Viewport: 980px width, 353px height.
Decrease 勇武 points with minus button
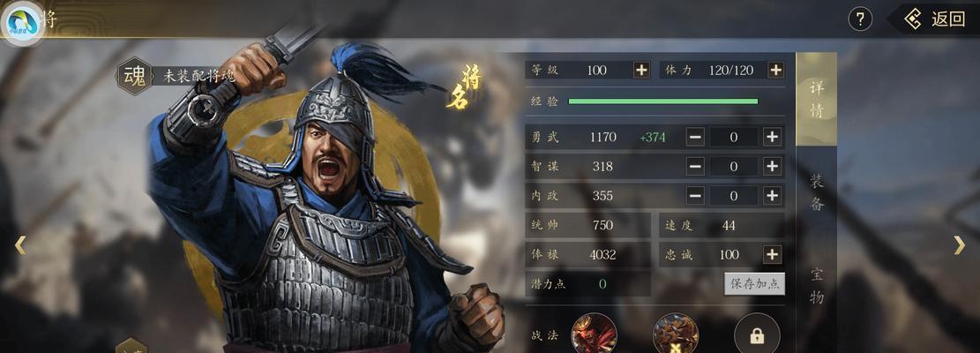tap(695, 137)
